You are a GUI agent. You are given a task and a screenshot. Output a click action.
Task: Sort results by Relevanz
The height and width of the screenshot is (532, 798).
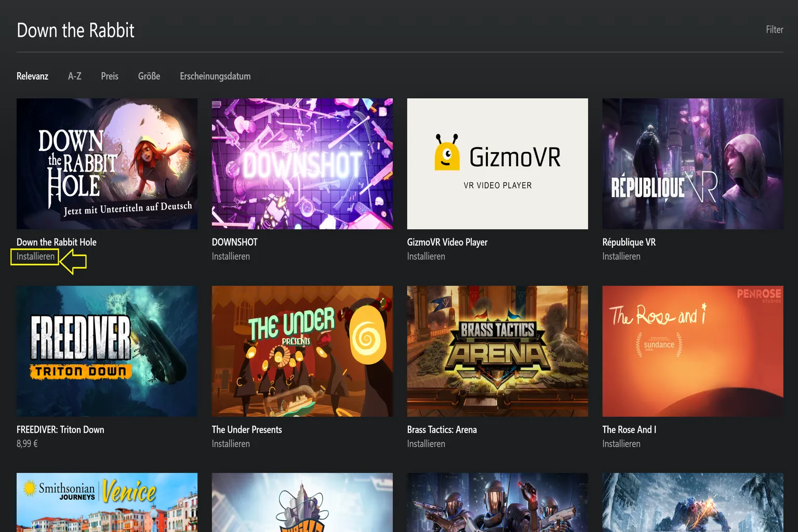click(32, 76)
